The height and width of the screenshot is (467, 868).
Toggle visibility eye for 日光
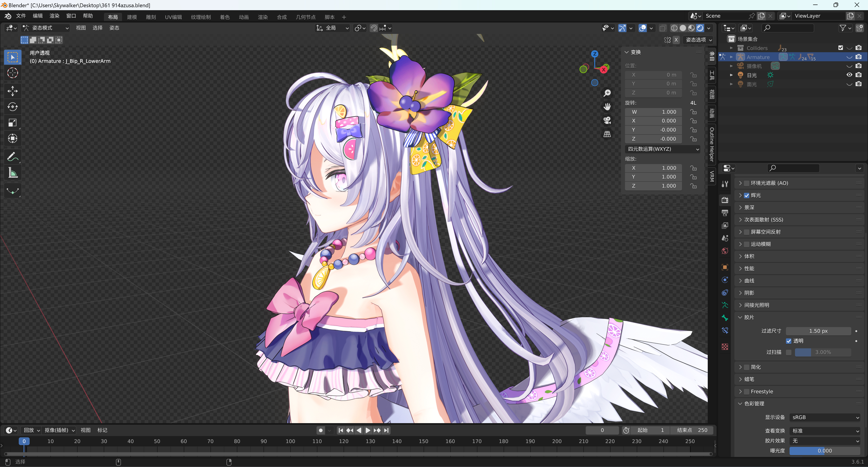click(x=849, y=75)
